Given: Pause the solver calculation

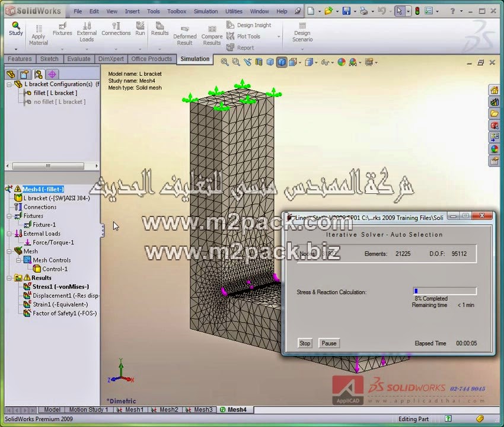Looking at the screenshot, I should point(329,343).
